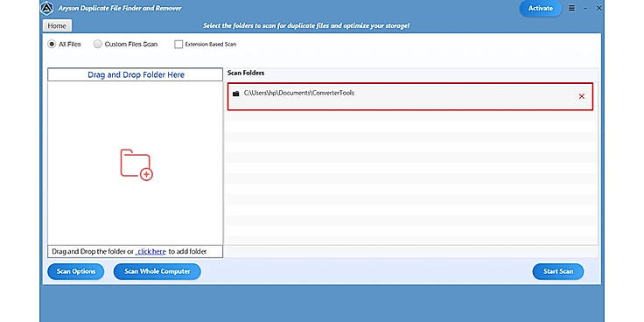The image size is (644, 322).
Task: Start the scan with Start Scan
Action: 557,271
